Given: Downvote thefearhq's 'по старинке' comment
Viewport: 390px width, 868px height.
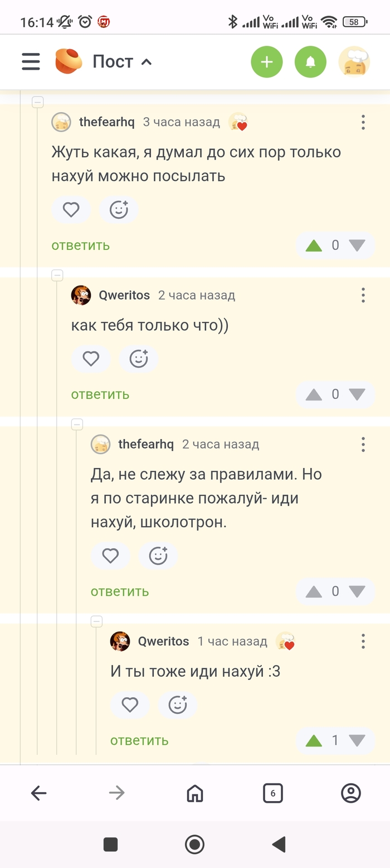Looking at the screenshot, I should (x=357, y=591).
